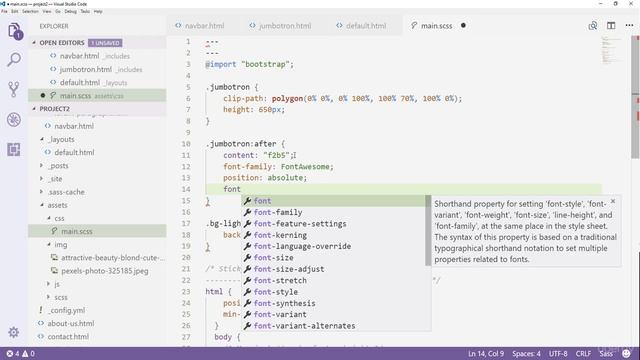Image resolution: width=640 pixels, height=360 pixels.
Task: Open the Selection menu
Action: 30,11
